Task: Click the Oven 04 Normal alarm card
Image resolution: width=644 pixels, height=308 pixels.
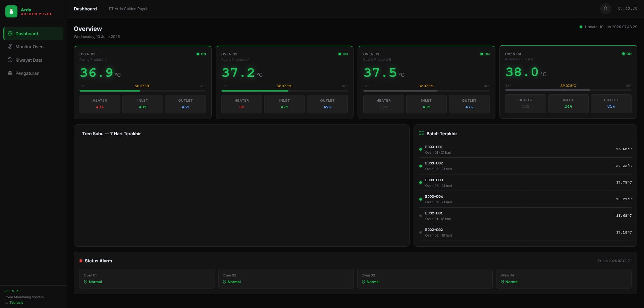Action: click(x=564, y=278)
